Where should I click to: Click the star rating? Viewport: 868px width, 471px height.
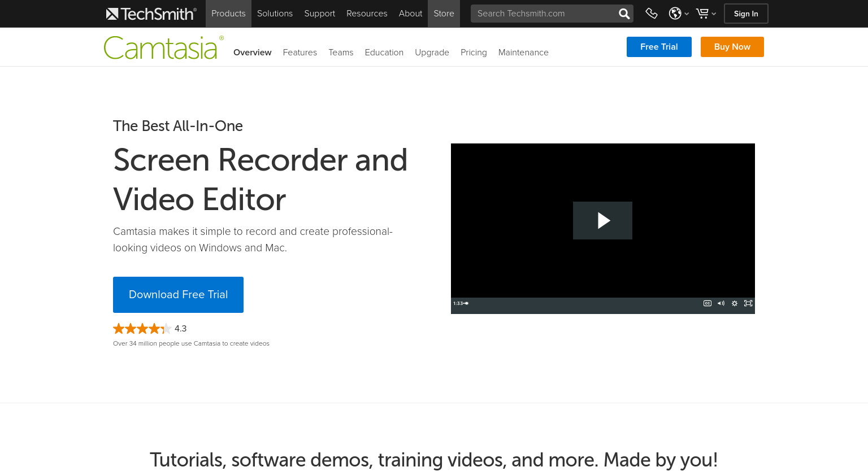[x=142, y=329]
